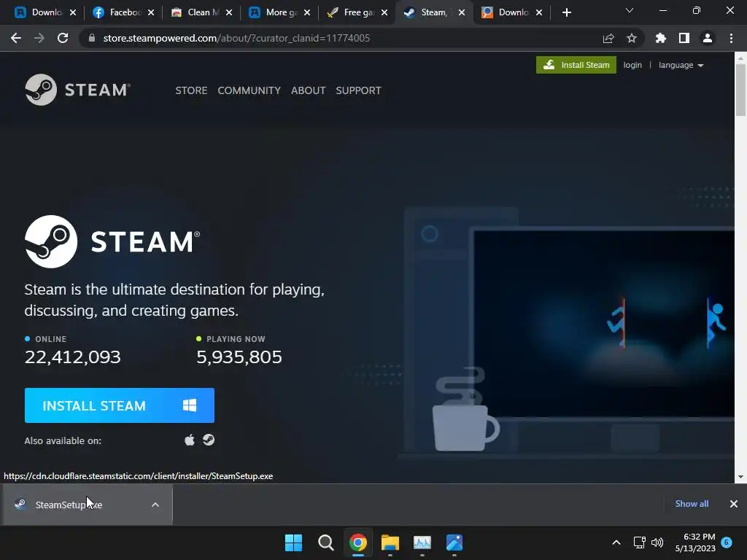Open the Chrome extensions puzzle icon

click(x=661, y=38)
